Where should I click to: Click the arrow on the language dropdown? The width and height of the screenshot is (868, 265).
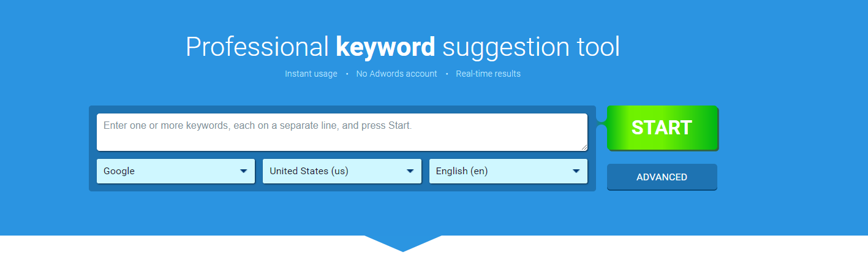point(576,171)
